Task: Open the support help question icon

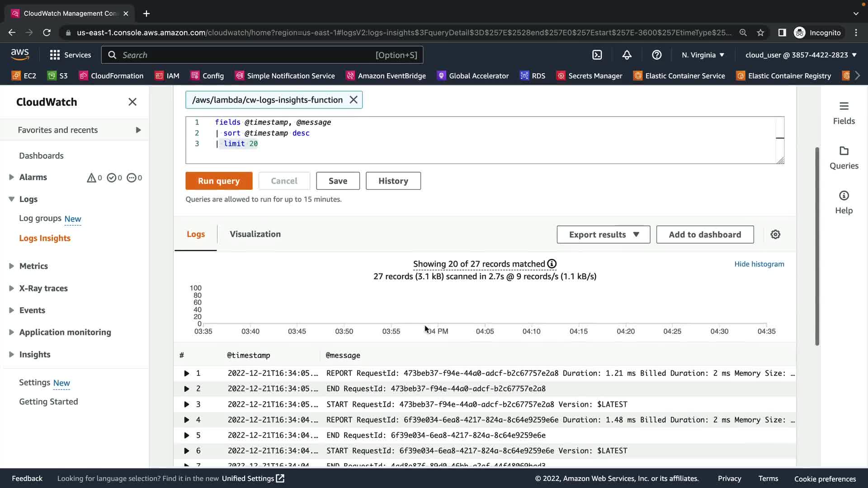Action: [x=656, y=55]
